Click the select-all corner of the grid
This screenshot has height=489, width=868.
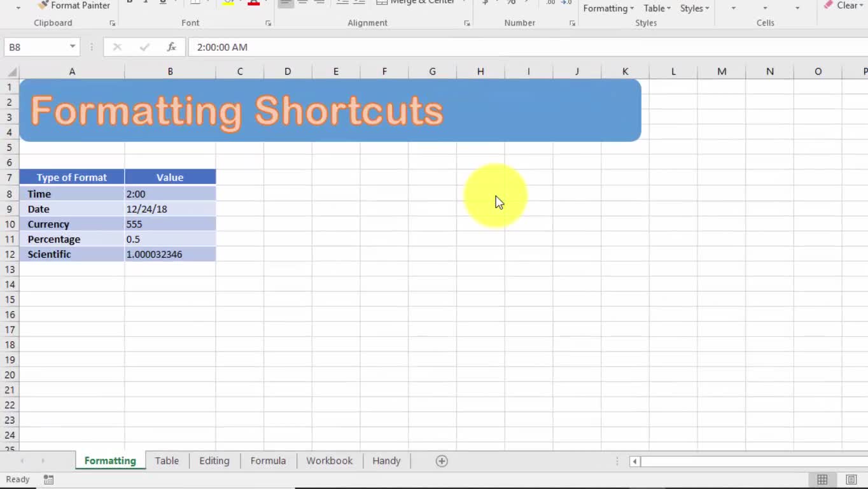point(11,71)
